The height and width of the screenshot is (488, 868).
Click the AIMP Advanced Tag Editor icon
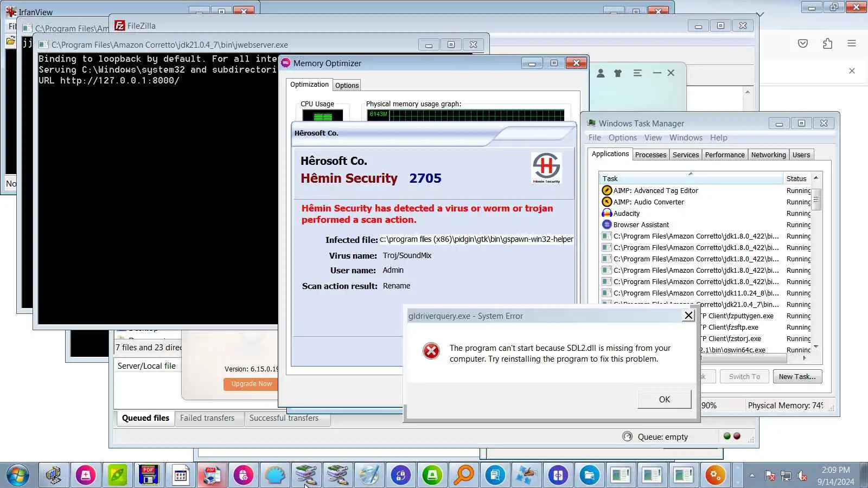(607, 190)
